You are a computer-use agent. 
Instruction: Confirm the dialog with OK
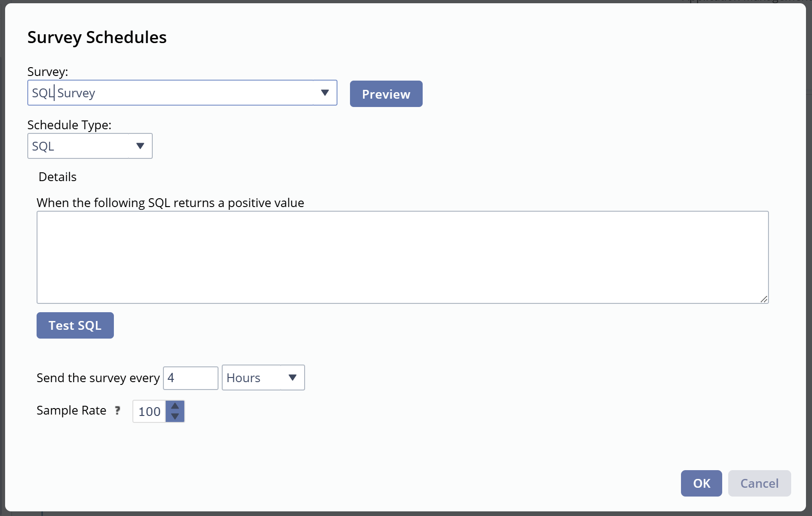(x=701, y=483)
